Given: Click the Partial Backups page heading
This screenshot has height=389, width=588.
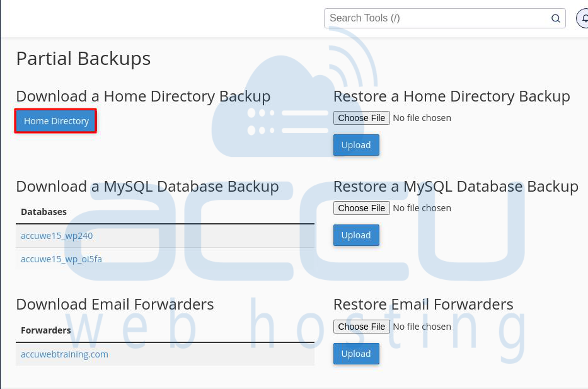Looking at the screenshot, I should point(83,59).
